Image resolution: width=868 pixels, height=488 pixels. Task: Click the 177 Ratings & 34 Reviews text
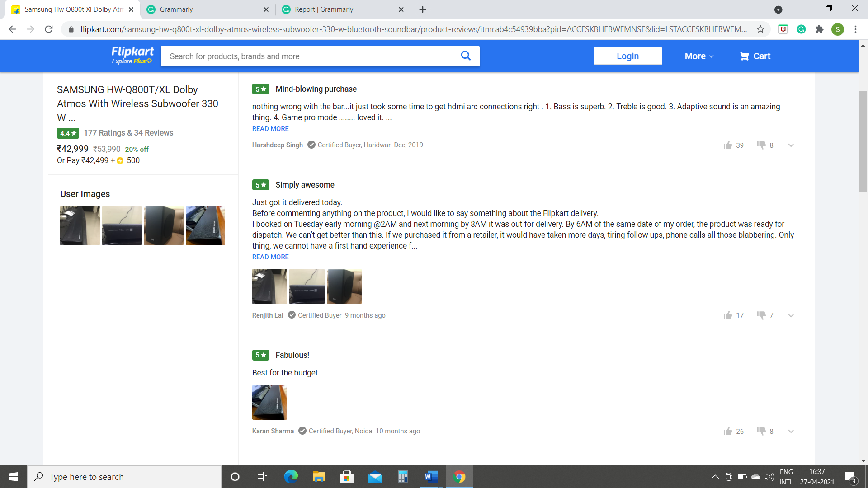pos(128,133)
